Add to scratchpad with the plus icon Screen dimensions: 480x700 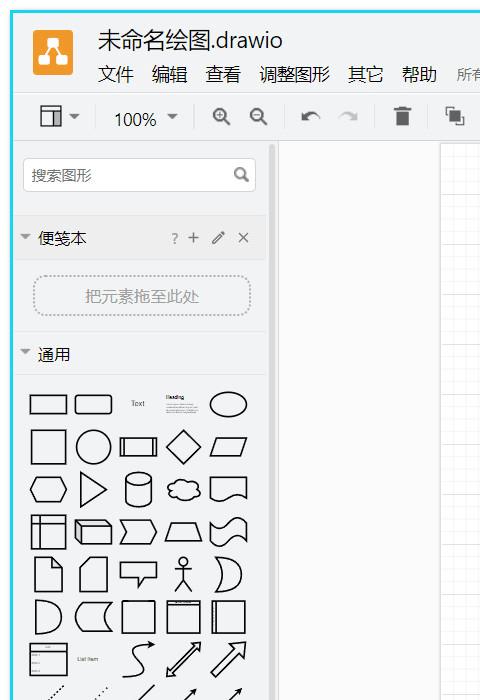pyautogui.click(x=193, y=238)
